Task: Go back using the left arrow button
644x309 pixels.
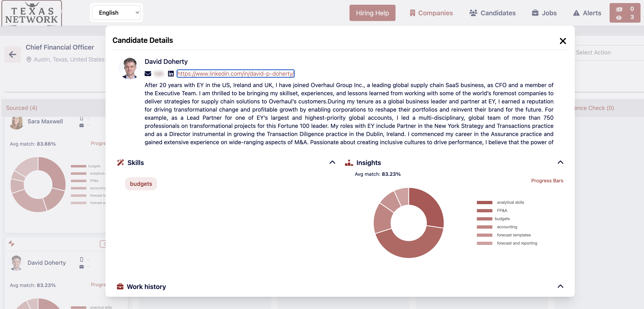Action: tap(12, 54)
